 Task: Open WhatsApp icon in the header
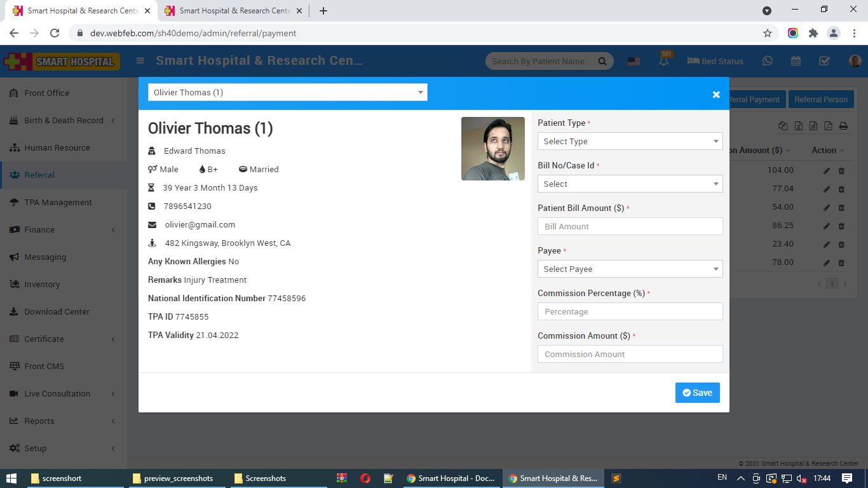(767, 60)
